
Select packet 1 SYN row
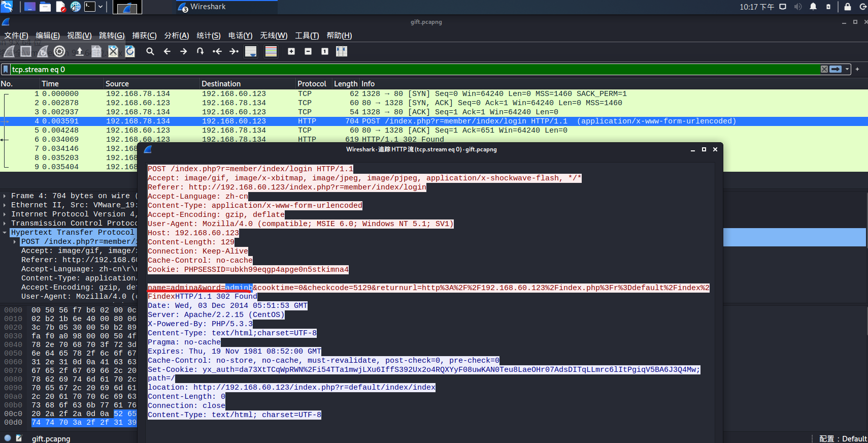tap(434, 93)
